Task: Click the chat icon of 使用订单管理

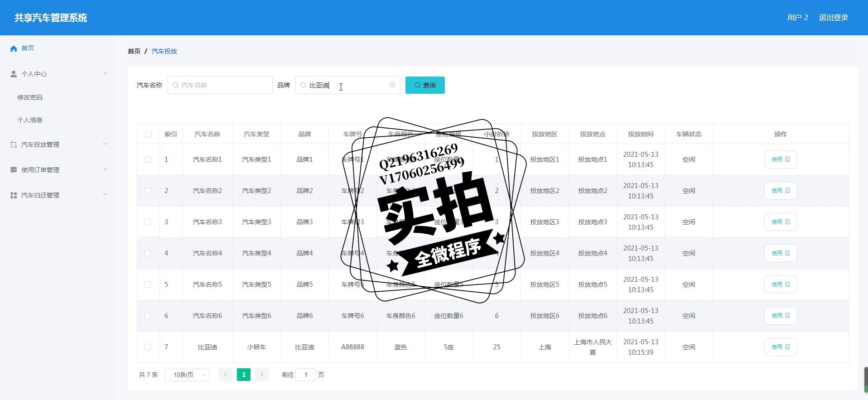Action: 14,170
